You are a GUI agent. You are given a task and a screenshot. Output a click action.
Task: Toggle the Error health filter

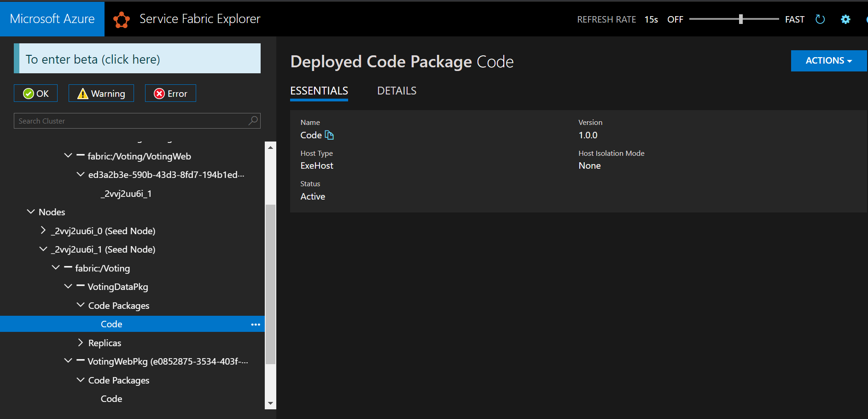(170, 93)
